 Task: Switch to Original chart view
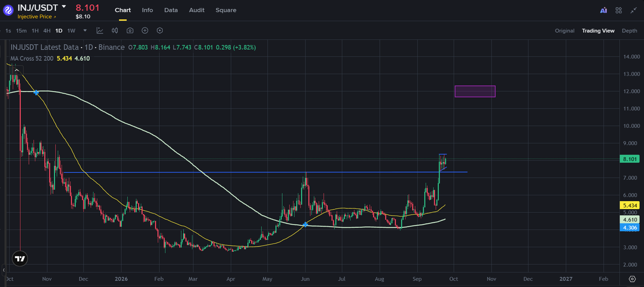[x=565, y=31]
